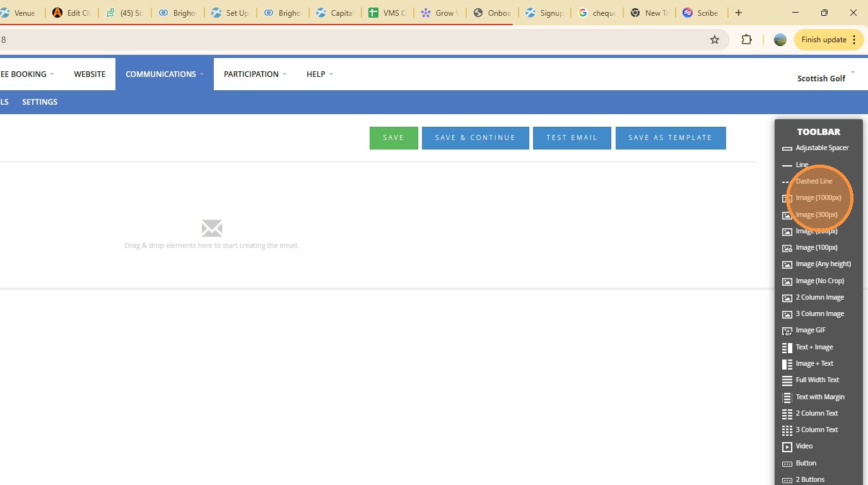Screen dimensions: 868x485
Task: Choose the Text with Margin element
Action: (x=813, y=397)
